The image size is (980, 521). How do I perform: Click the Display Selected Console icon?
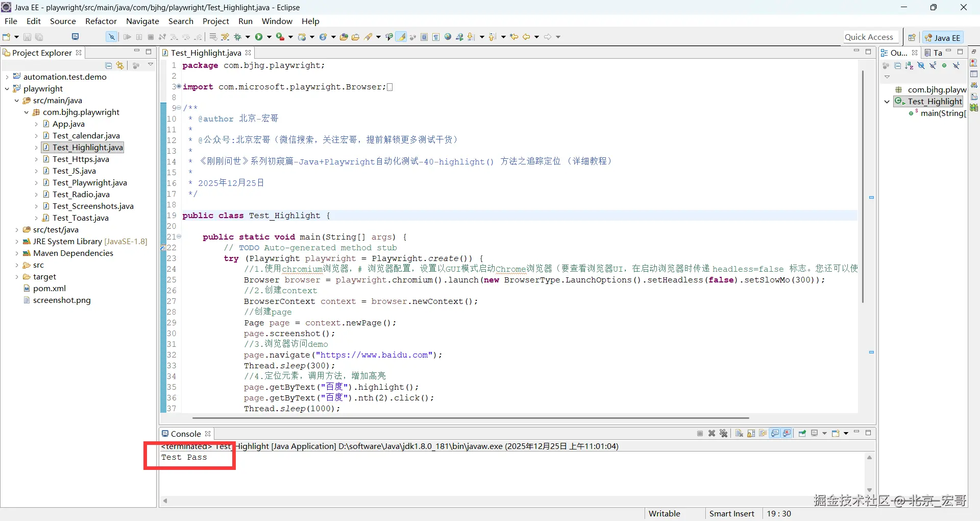pyautogui.click(x=815, y=434)
